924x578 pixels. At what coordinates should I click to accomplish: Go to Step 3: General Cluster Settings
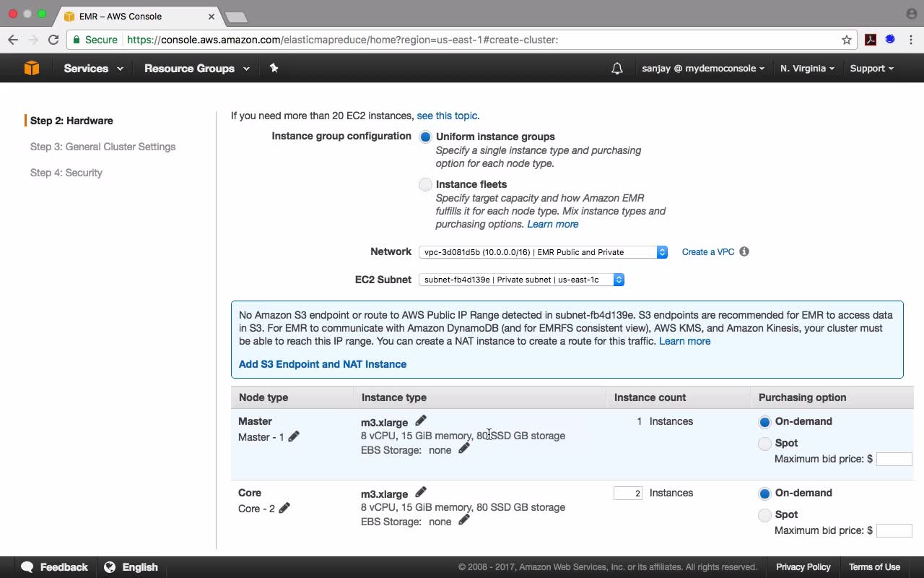(x=103, y=147)
